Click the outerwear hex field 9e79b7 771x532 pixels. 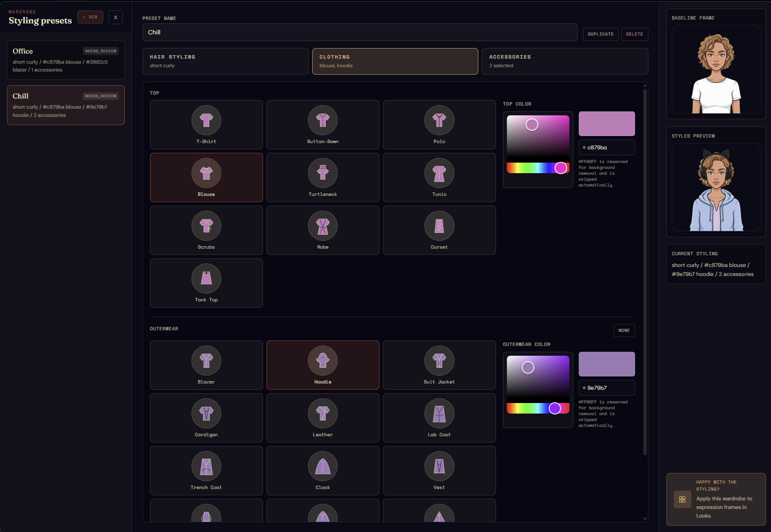click(606, 388)
